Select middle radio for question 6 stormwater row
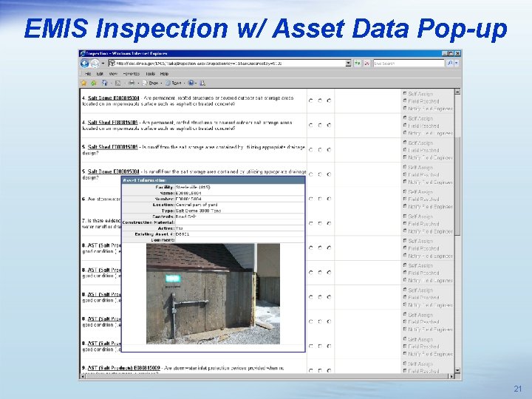Image resolution: width=532 pixels, height=399 pixels. [x=320, y=199]
